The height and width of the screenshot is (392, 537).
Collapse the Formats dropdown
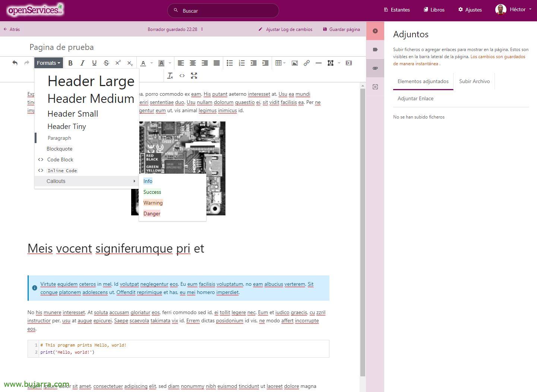click(x=48, y=63)
